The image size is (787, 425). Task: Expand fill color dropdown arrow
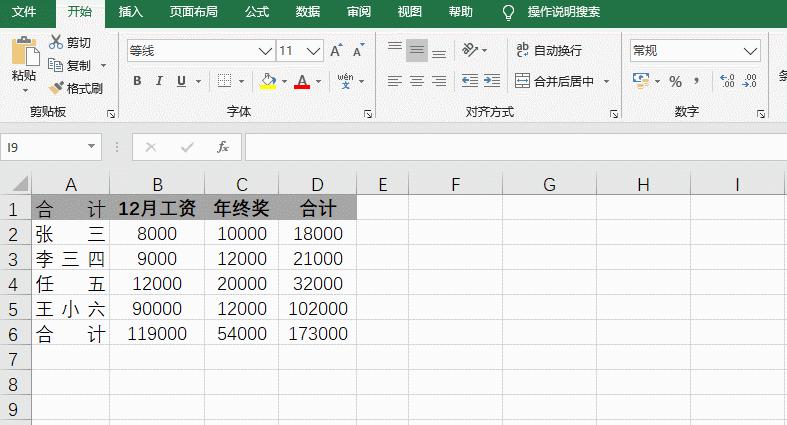[284, 81]
